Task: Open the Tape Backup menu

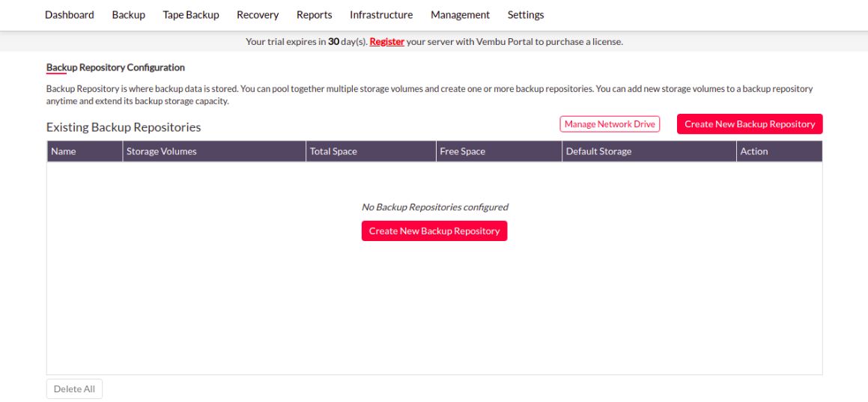Action: click(191, 15)
